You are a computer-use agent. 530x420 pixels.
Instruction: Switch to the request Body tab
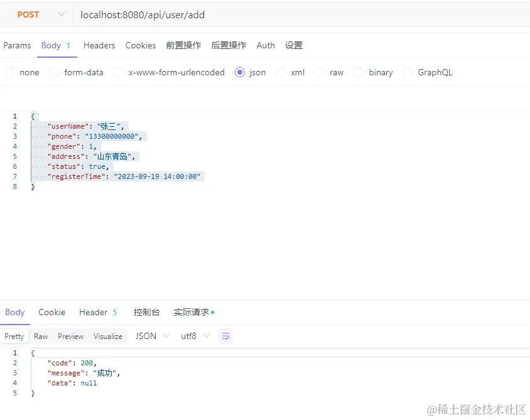(x=56, y=45)
